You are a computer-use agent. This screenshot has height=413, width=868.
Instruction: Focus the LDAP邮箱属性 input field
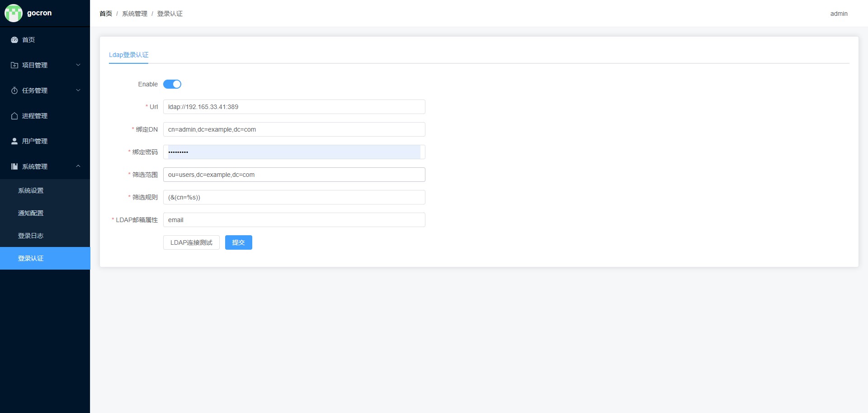pyautogui.click(x=294, y=220)
